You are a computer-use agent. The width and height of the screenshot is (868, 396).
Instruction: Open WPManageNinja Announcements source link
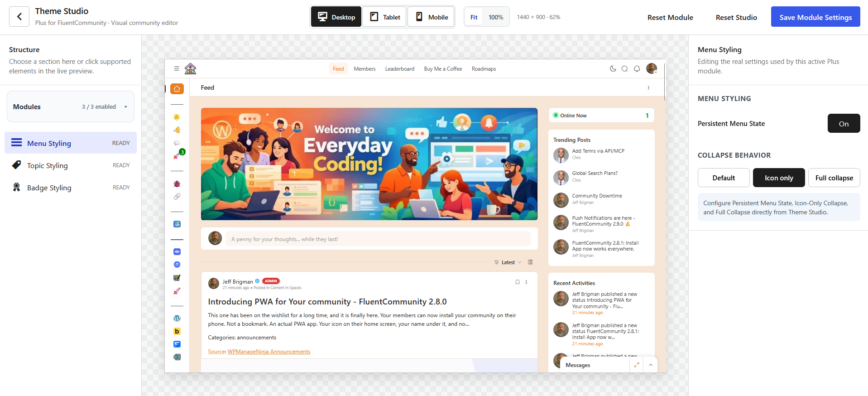269,352
